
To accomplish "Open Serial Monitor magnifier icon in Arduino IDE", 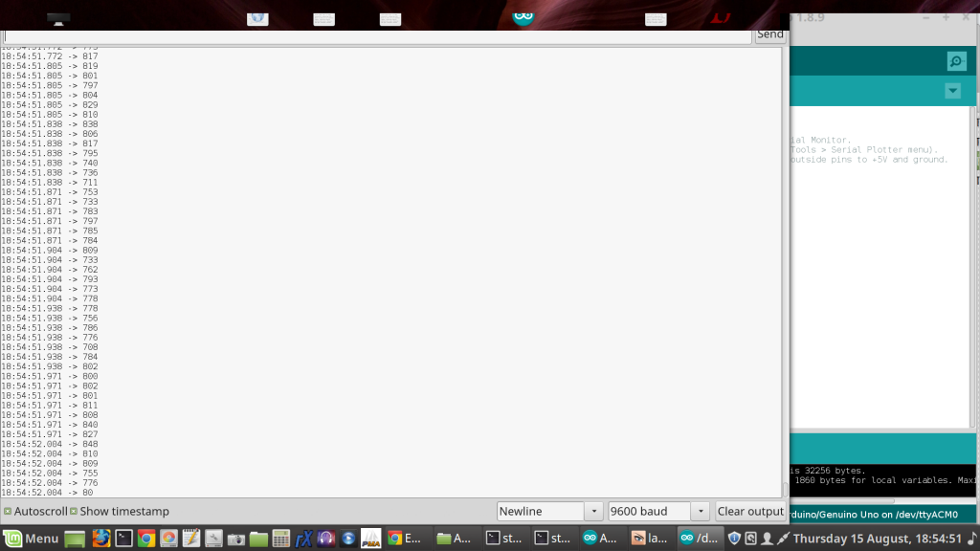I will click(x=956, y=61).
